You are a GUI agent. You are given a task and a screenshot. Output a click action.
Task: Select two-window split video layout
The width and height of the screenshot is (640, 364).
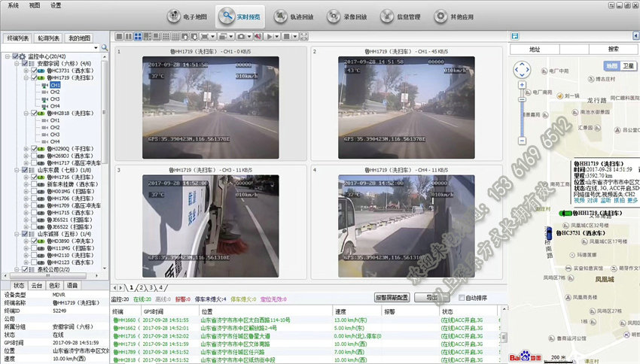(129, 36)
